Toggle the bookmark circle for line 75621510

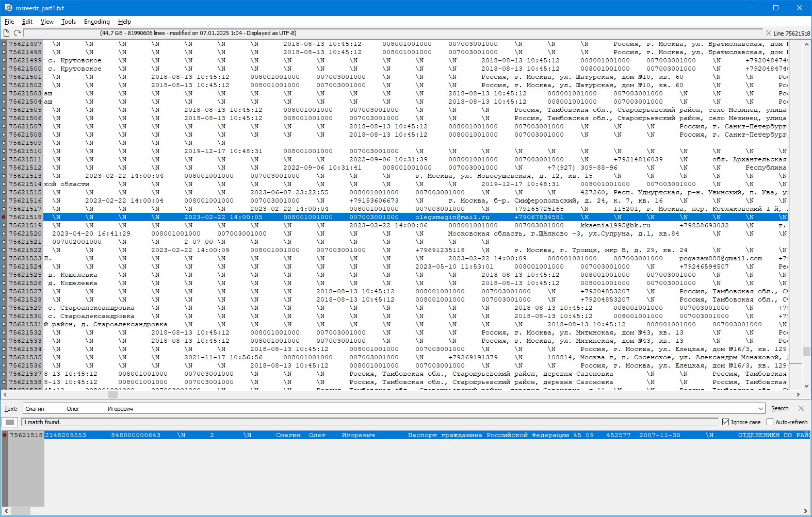[x=4, y=151]
